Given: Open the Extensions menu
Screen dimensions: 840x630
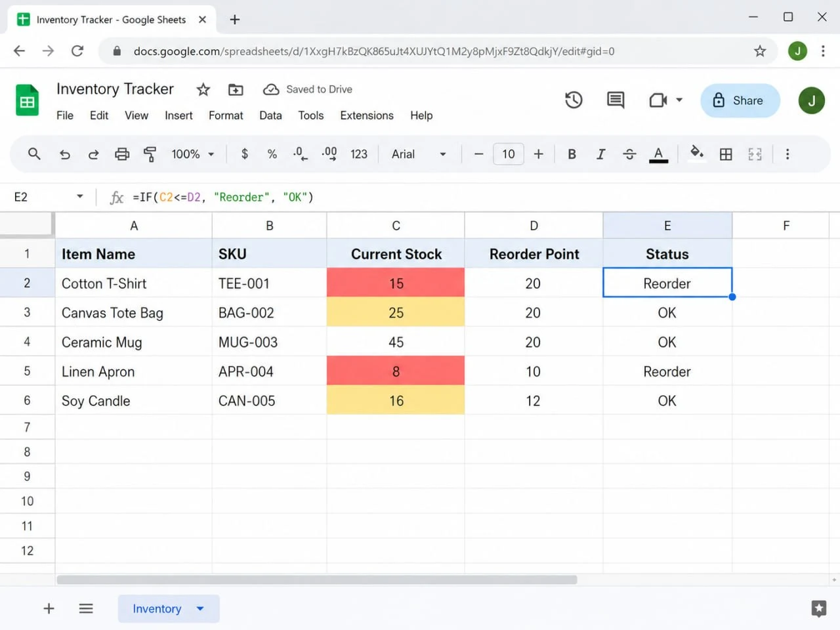Looking at the screenshot, I should coord(367,115).
